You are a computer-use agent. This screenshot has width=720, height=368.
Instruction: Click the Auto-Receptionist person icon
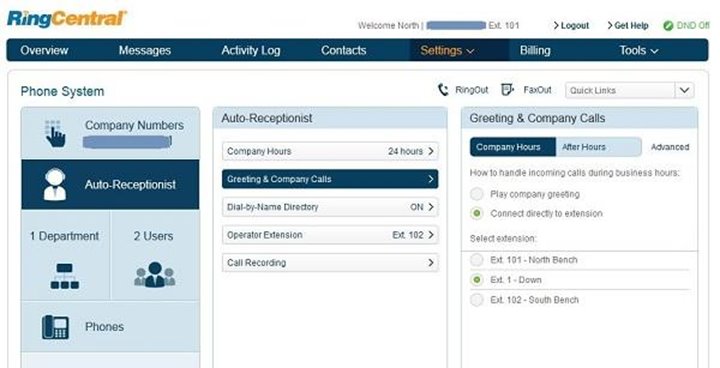(x=55, y=184)
